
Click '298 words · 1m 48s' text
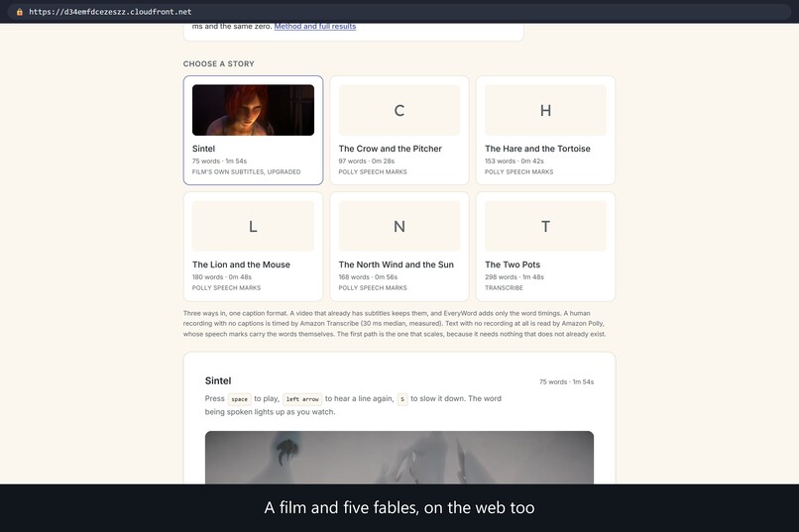coord(514,277)
